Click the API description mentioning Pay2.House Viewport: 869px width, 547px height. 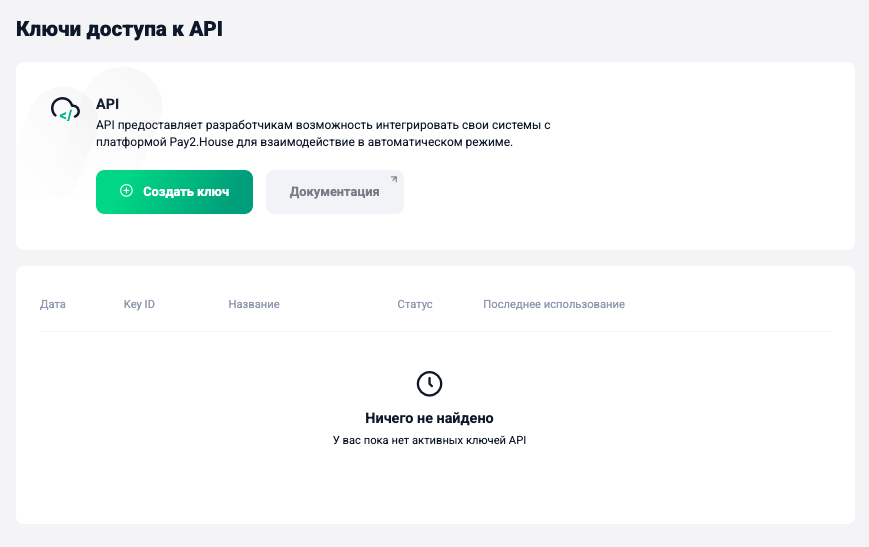tap(323, 134)
